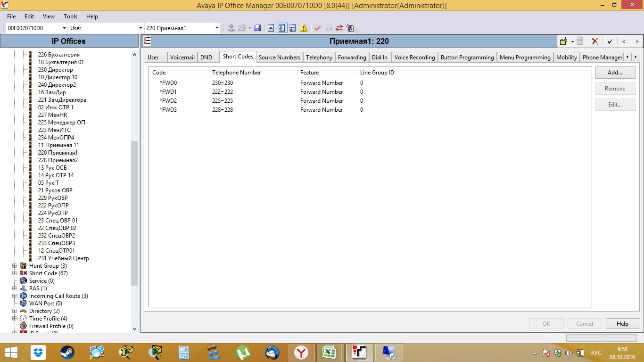Open the Edit menu
The image size is (644, 362).
(x=29, y=16)
